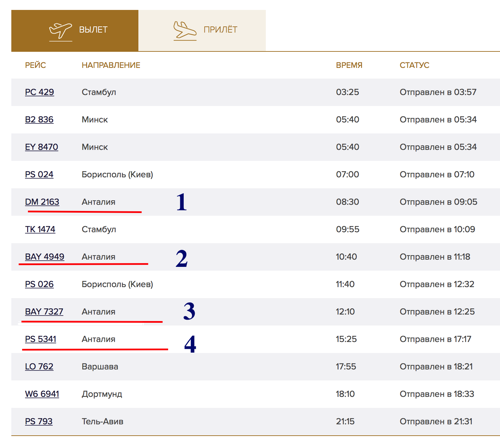Open flight PS 793 to Tel Aviv
The image size is (500, 437).
point(39,421)
